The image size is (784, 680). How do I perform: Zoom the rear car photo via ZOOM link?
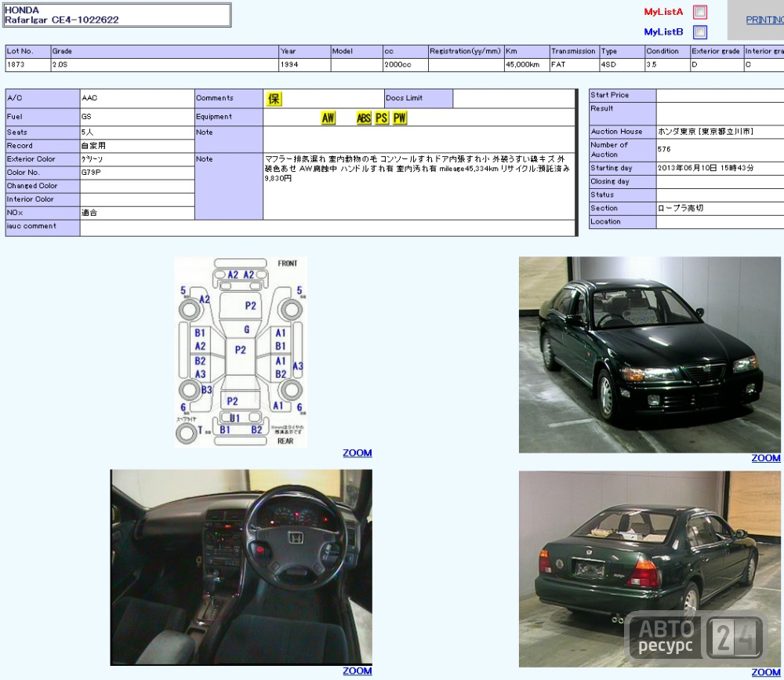click(x=765, y=672)
